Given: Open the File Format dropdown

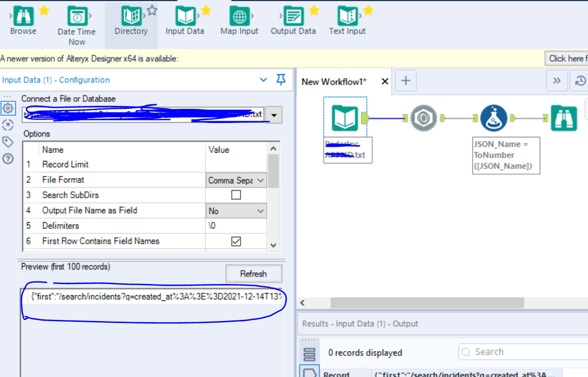Looking at the screenshot, I should coord(236,180).
